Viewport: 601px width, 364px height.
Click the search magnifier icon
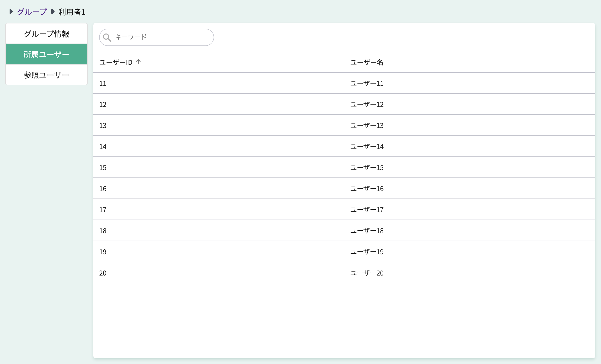click(107, 38)
